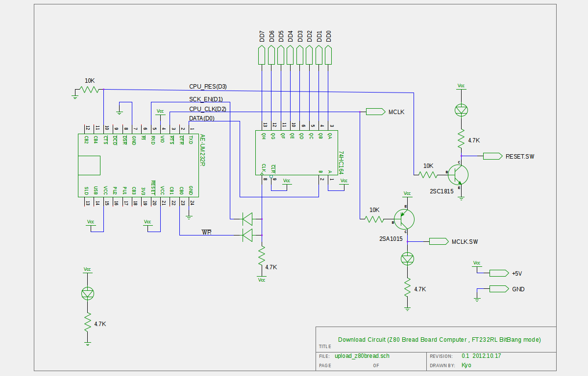Select the AE-UM232R module body
This screenshot has height=376, width=588.
[x=137, y=165]
